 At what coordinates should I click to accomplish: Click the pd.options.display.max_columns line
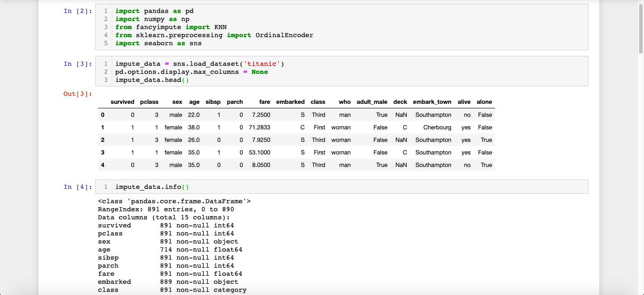pos(191,72)
